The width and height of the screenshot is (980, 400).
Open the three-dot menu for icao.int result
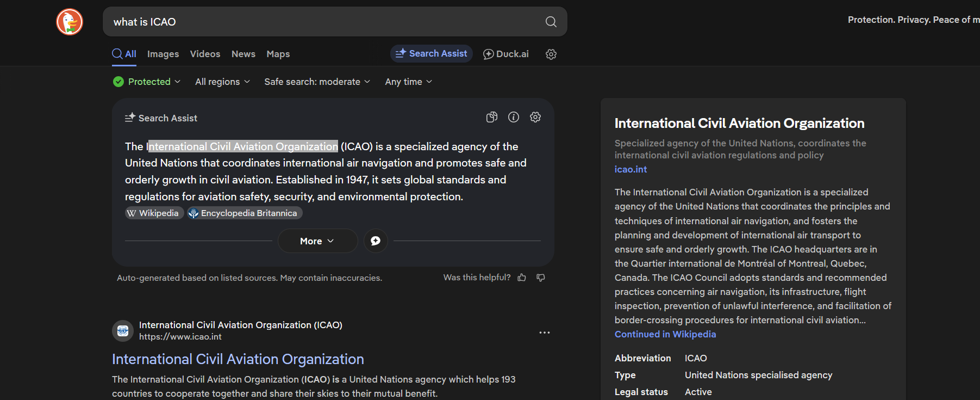[544, 333]
